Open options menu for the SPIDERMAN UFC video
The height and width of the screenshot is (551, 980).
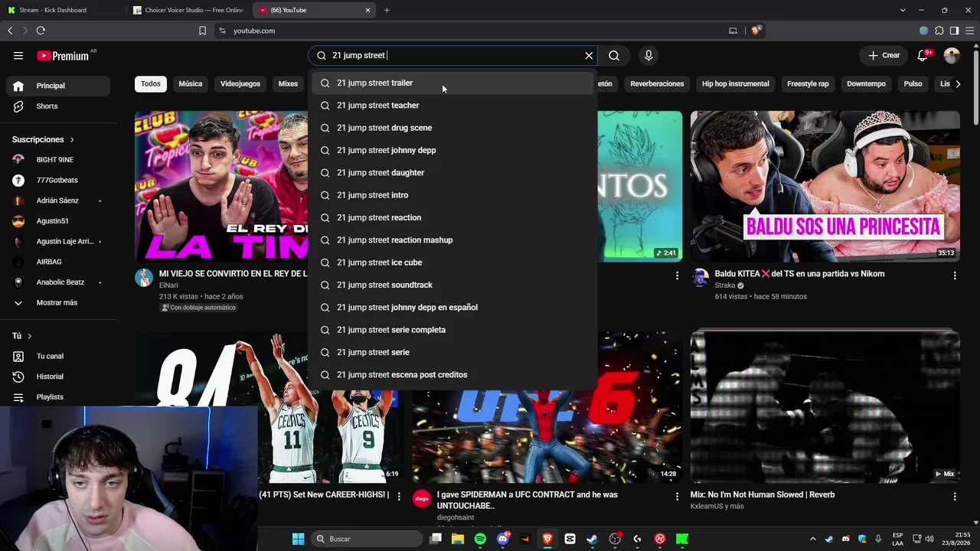(677, 497)
